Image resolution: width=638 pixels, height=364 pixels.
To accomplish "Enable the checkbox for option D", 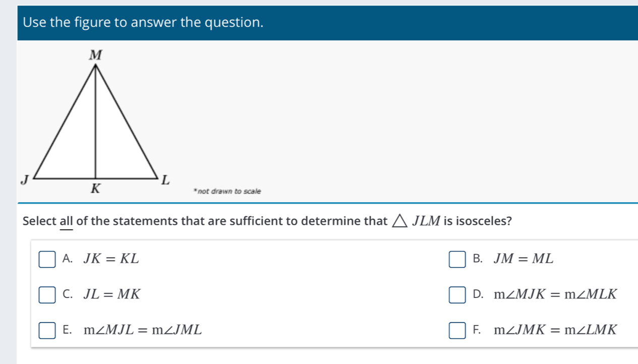I will (x=458, y=295).
